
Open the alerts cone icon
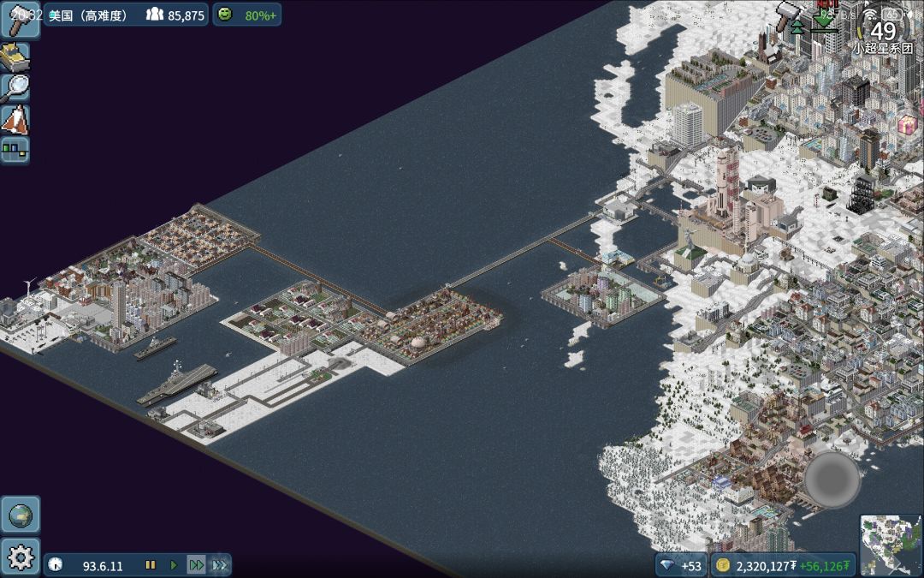pyautogui.click(x=15, y=119)
